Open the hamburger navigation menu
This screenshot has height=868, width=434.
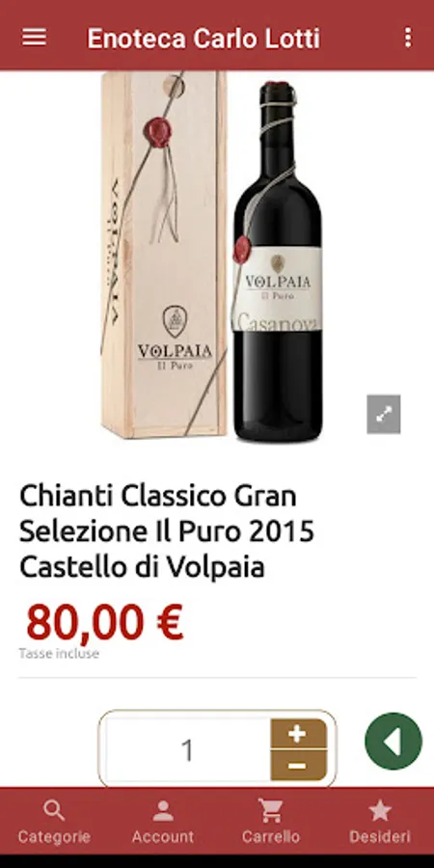[35, 38]
